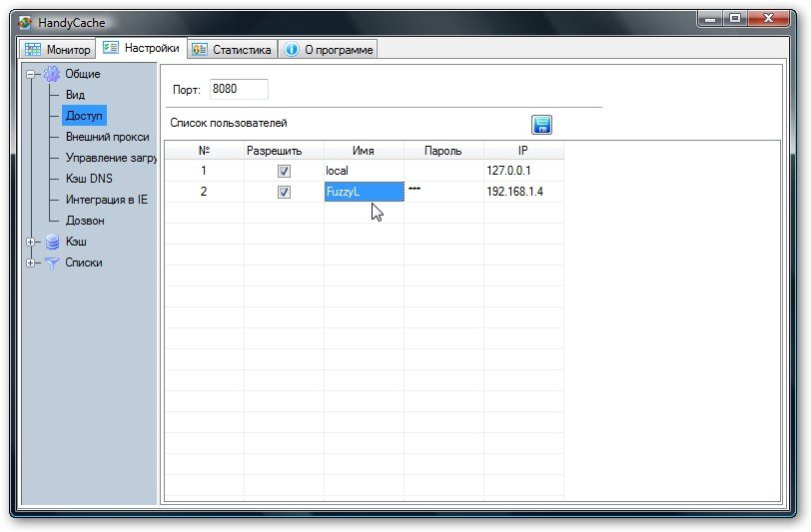Click the save user list disk icon
Screen dimensions: 811x532
[541, 125]
